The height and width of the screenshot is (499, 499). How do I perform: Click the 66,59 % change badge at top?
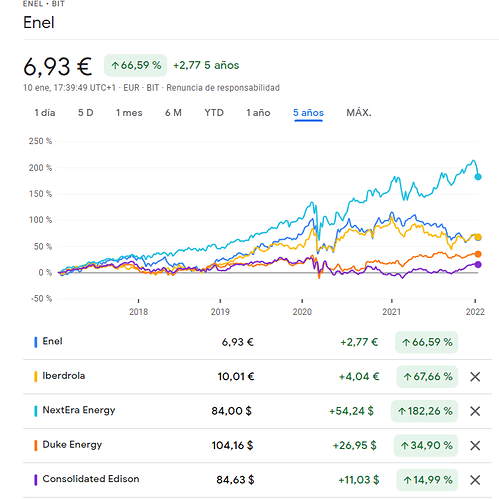136,65
